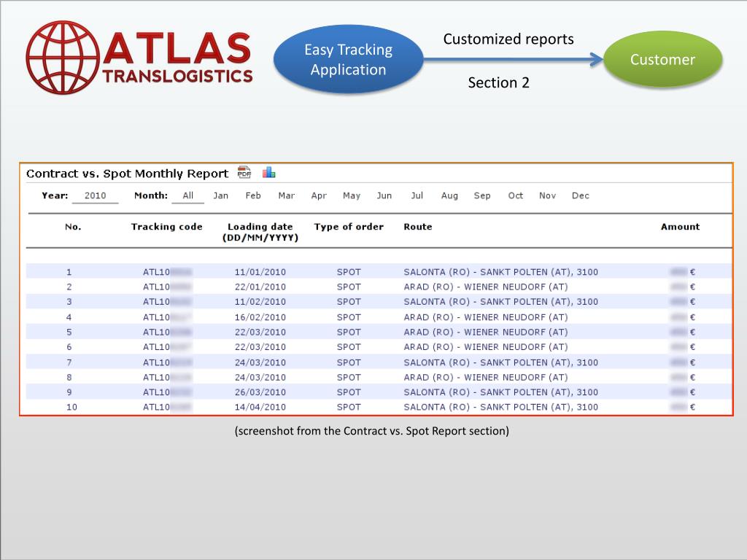Select the Easy Tracking Application blue oval
This screenshot has width=747, height=560.
pos(348,59)
